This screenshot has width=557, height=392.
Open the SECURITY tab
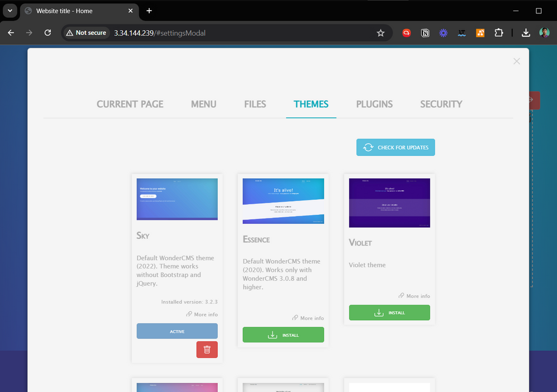point(441,104)
